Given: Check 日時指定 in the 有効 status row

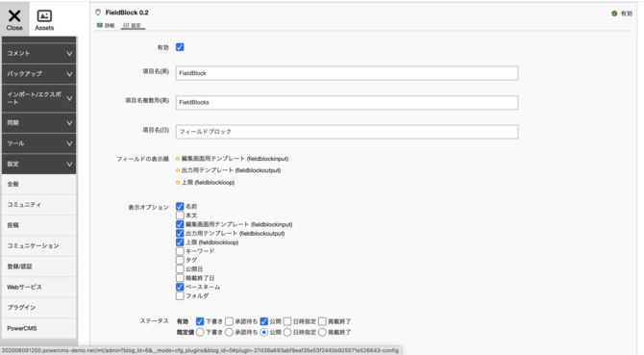Looking at the screenshot, I should coord(287,321).
